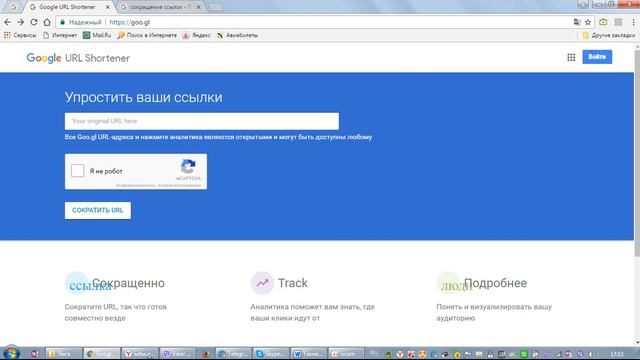This screenshot has height=360, width=640.
Task: Close the Google URL Shortener tab
Action: coord(108,7)
